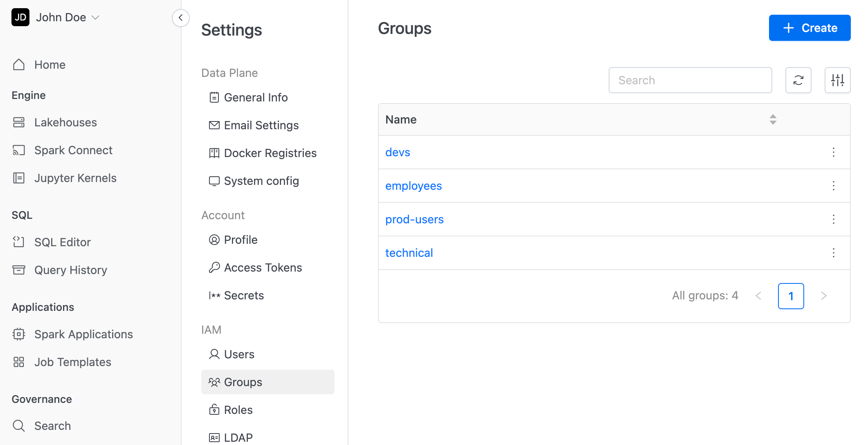Viewport: 868px width, 445px height.
Task: Open the Email Settings section label
Action: (261, 125)
